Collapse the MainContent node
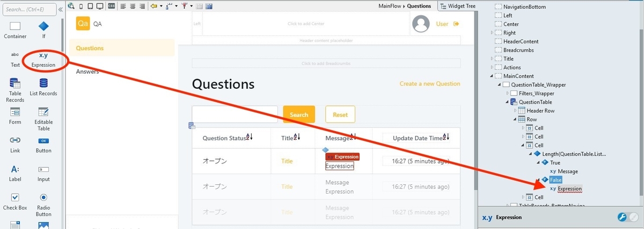The width and height of the screenshot is (644, 229). coord(492,76)
